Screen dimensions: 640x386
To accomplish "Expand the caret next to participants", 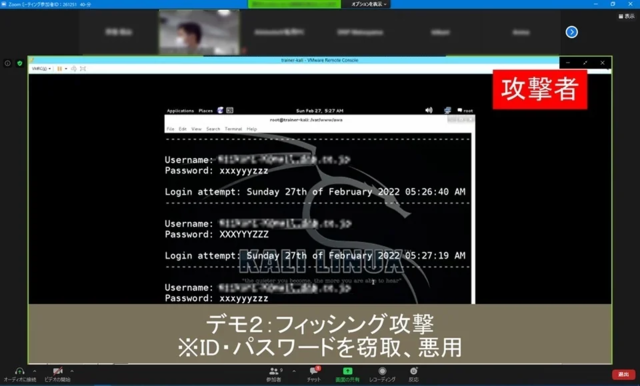I will click(294, 371).
